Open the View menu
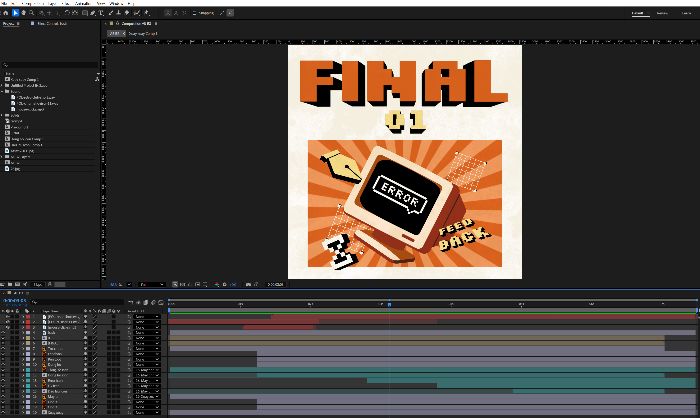 coord(101,3)
